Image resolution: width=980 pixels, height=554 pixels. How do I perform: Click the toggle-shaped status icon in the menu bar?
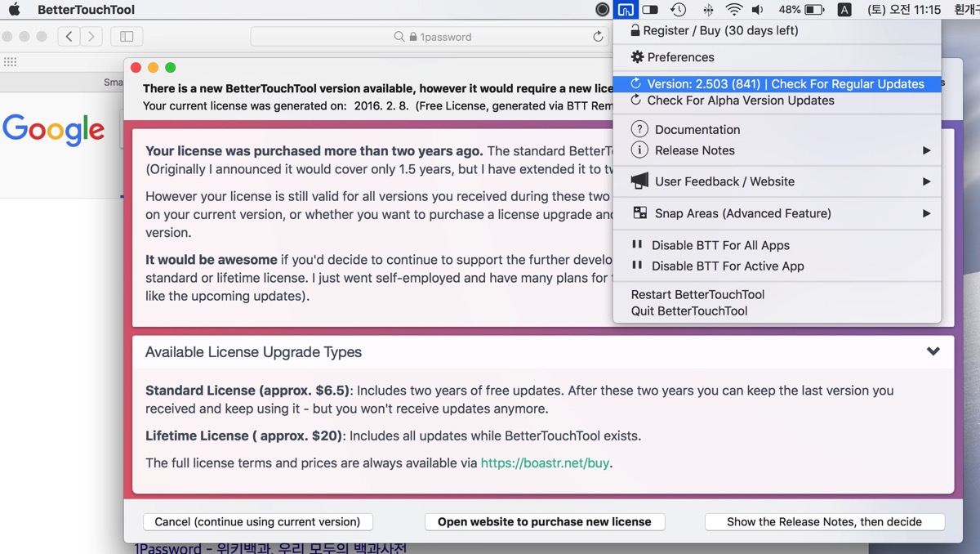pos(650,10)
